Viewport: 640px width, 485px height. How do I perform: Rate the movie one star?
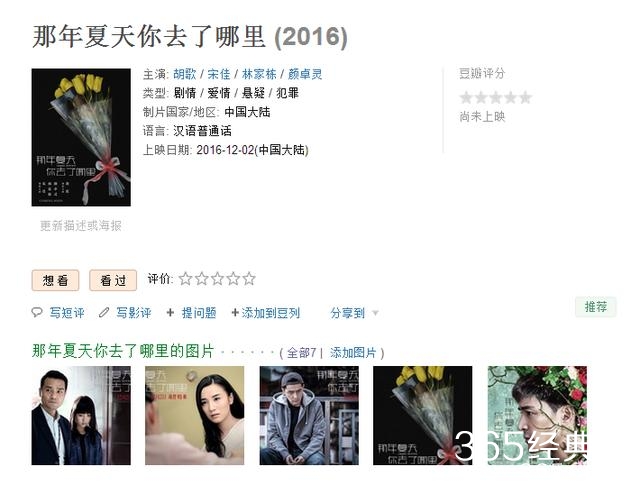[185, 279]
